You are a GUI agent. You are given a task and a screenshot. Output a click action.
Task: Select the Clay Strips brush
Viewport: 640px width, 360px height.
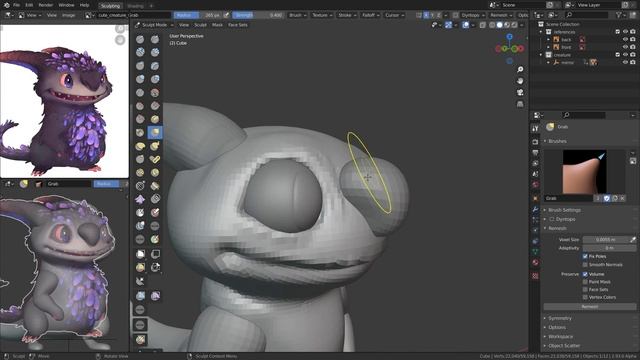[155, 52]
